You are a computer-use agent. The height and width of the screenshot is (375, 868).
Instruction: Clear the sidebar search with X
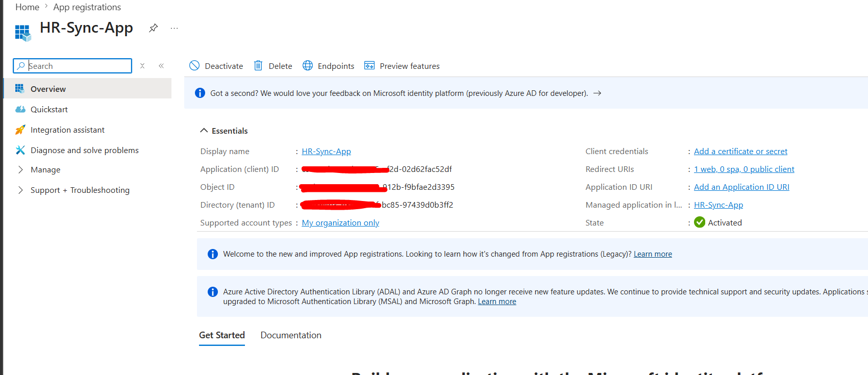pyautogui.click(x=142, y=66)
